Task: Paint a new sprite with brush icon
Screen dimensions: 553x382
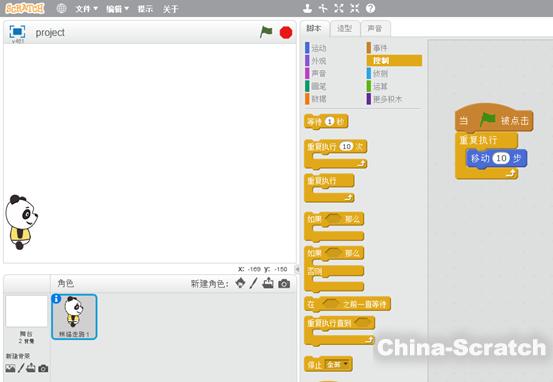Action: [253, 283]
